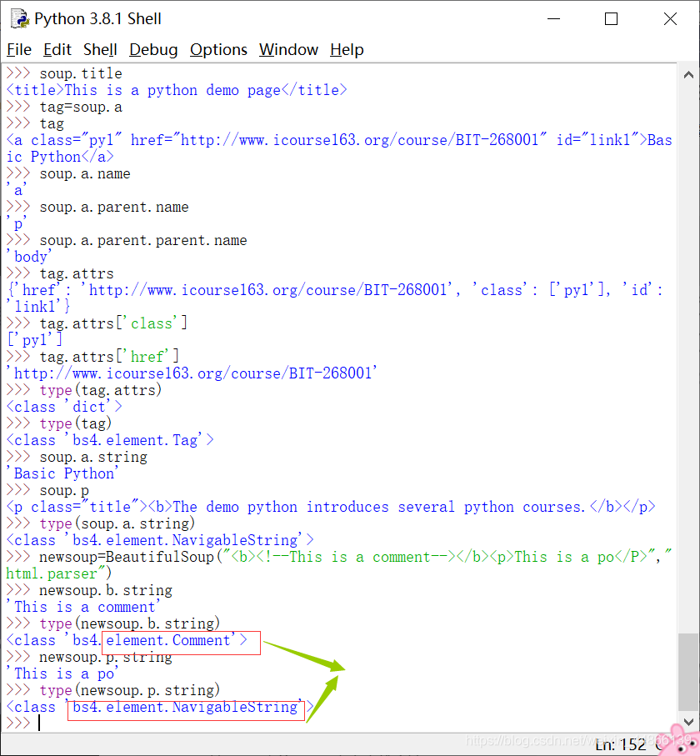Click the ['py1'] output line
700x756 pixels.
pos(35,340)
